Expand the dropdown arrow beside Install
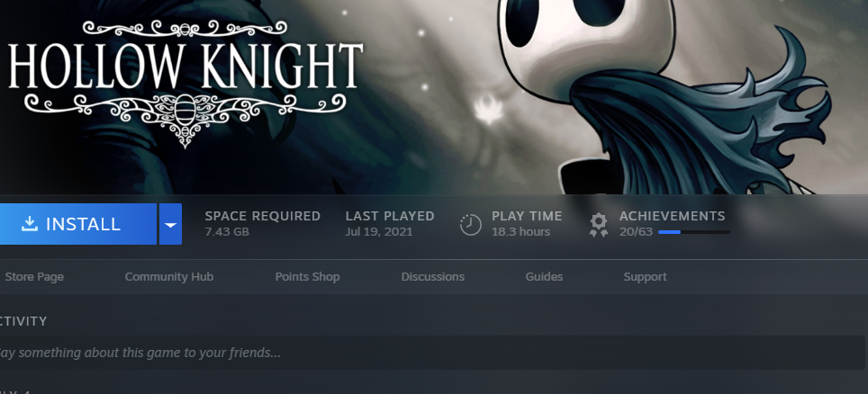This screenshot has width=868, height=394. click(170, 224)
